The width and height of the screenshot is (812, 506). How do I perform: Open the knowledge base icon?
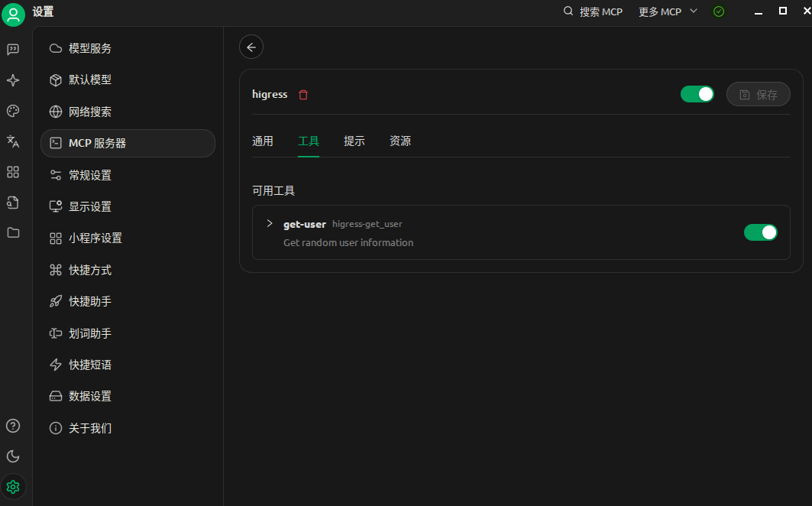[x=12, y=203]
